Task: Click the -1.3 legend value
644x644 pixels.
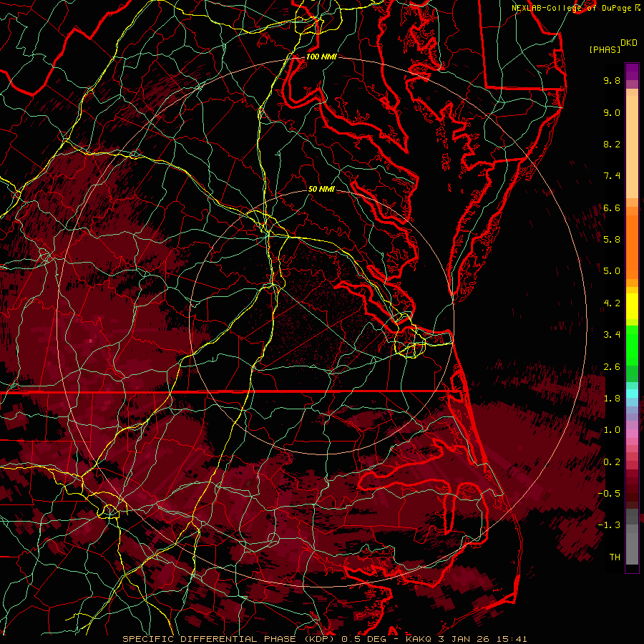Action: tap(609, 525)
